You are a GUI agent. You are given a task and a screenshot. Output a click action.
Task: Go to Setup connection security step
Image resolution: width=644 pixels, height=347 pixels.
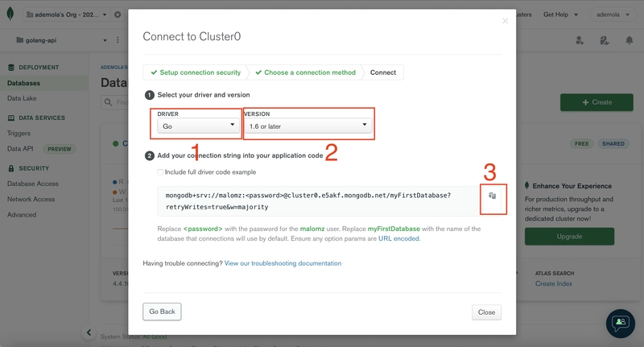(x=196, y=72)
